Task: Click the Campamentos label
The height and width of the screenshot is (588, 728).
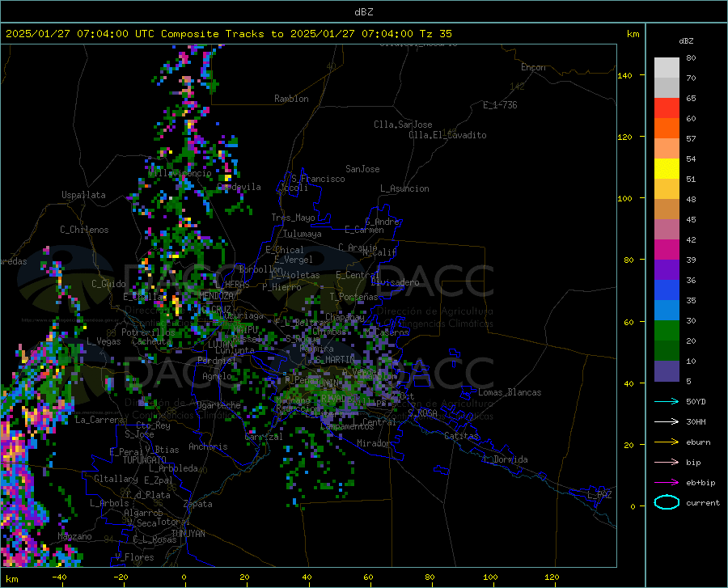Action: click(347, 426)
